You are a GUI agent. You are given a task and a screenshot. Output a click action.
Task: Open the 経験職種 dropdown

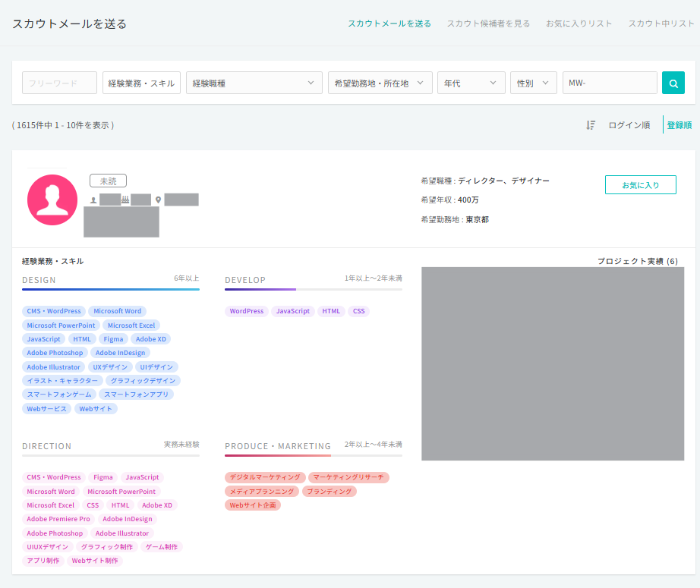pyautogui.click(x=254, y=83)
